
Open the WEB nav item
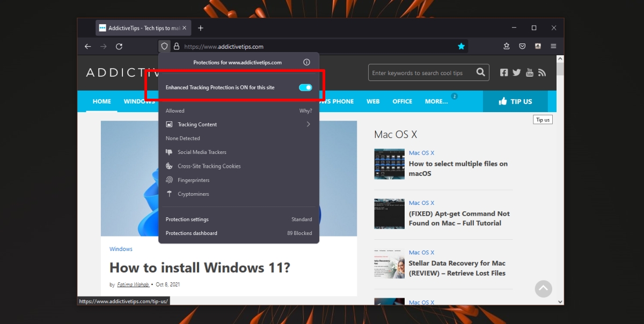(373, 101)
